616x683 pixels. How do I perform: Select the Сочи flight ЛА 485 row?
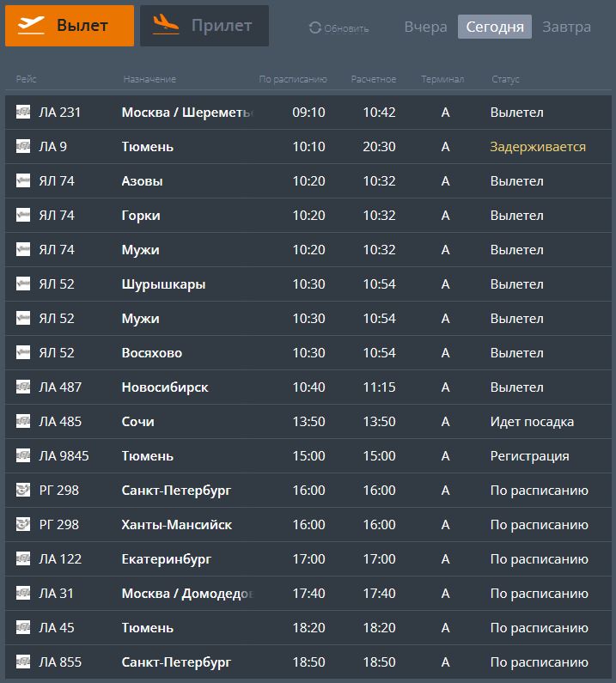(x=308, y=422)
